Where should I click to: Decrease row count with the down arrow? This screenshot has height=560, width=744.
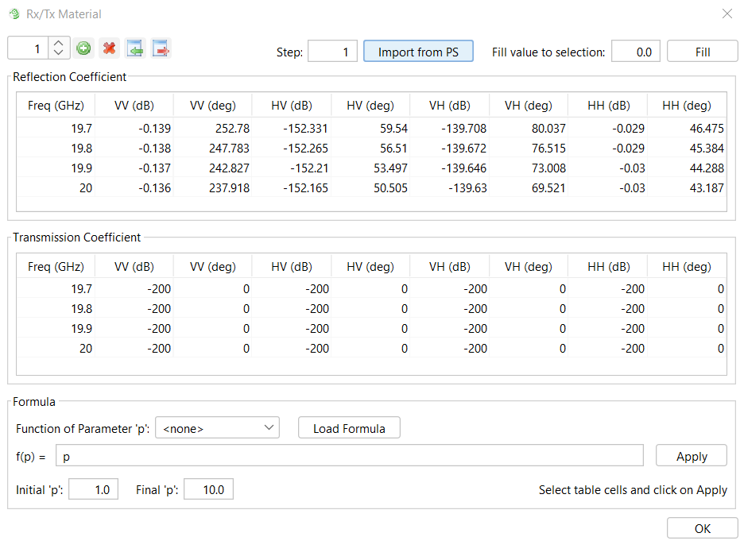pos(59,54)
